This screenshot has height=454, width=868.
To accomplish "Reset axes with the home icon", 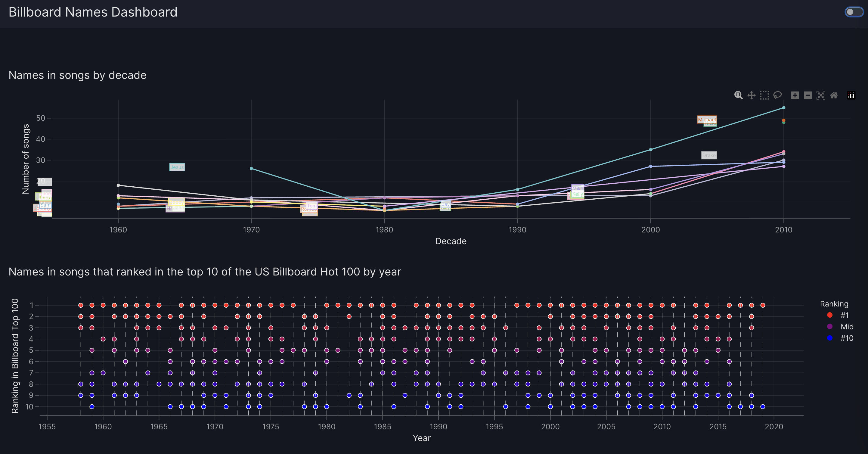I will point(834,95).
